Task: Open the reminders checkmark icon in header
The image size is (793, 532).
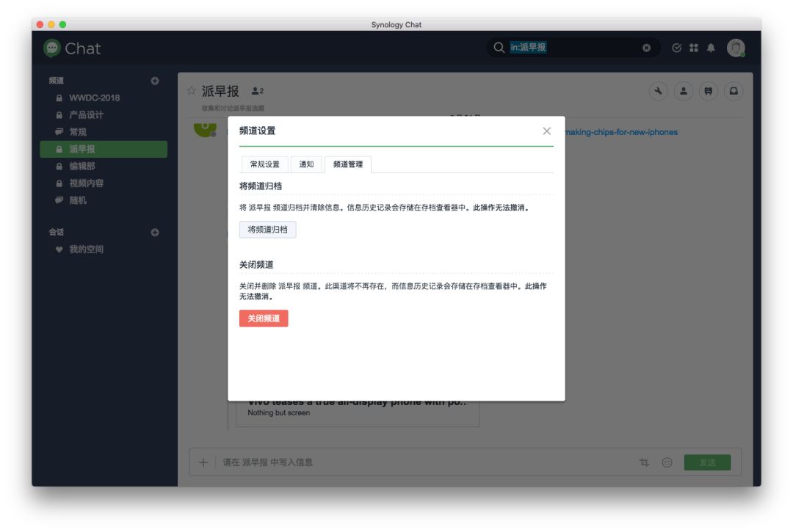Action: [x=677, y=48]
